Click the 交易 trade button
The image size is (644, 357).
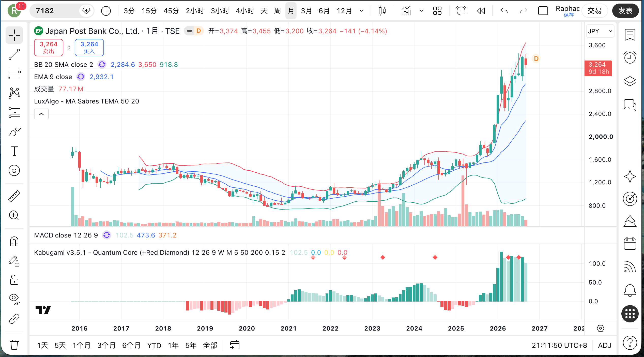click(x=594, y=11)
